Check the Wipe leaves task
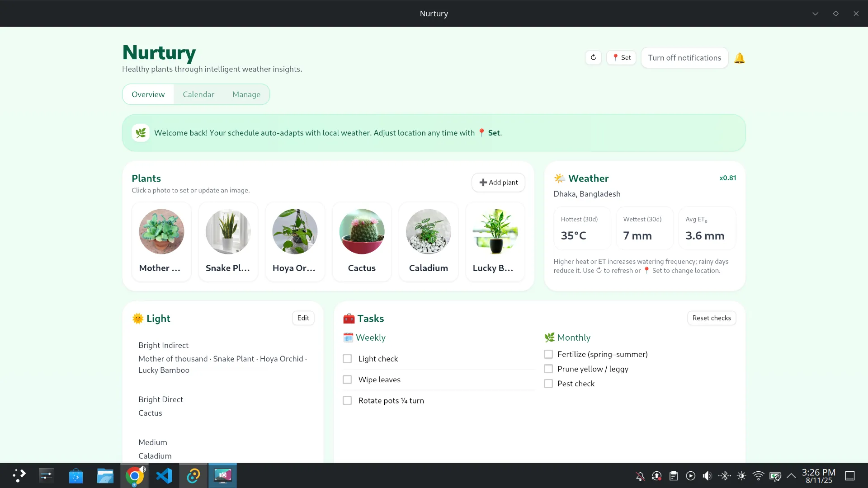Viewport: 868px width, 488px height. [x=347, y=380]
